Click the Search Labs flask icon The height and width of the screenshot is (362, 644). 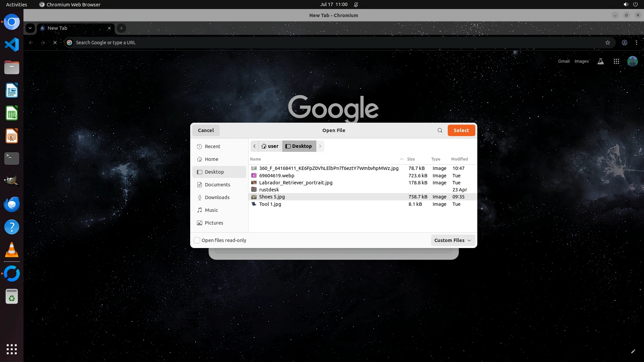pyautogui.click(x=600, y=61)
